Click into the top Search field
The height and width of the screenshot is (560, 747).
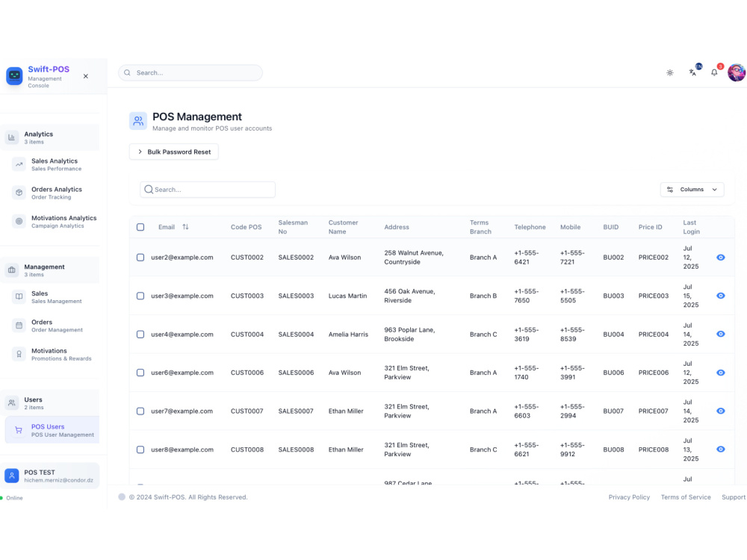[190, 73]
